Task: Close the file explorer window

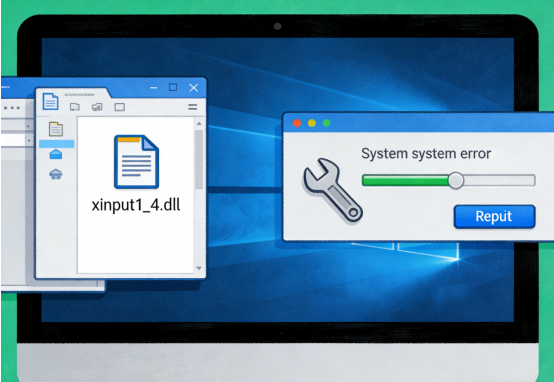Action: tap(194, 88)
